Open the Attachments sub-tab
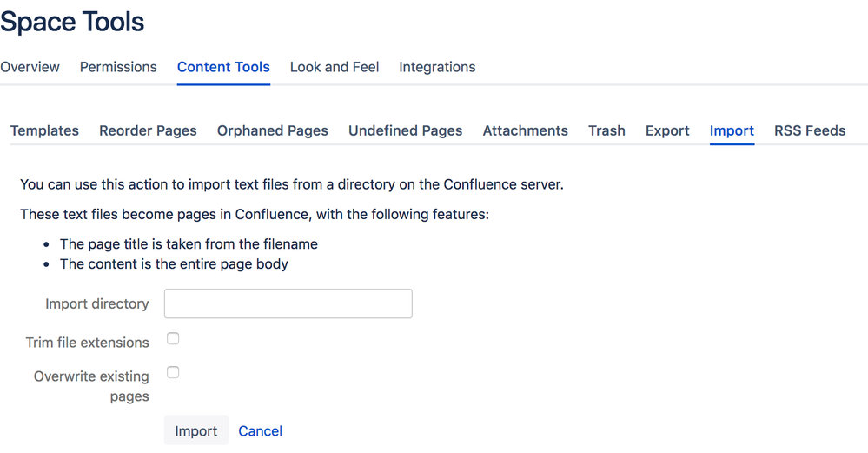Image resolution: width=868 pixels, height=453 pixels. (526, 130)
